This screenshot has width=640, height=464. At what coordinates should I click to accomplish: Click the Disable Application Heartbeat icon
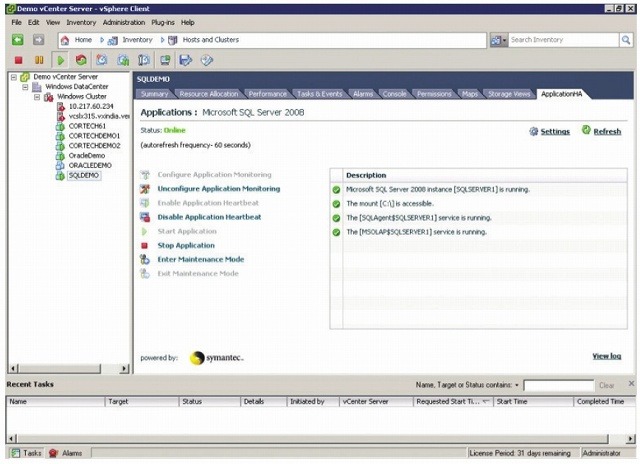pos(145,217)
